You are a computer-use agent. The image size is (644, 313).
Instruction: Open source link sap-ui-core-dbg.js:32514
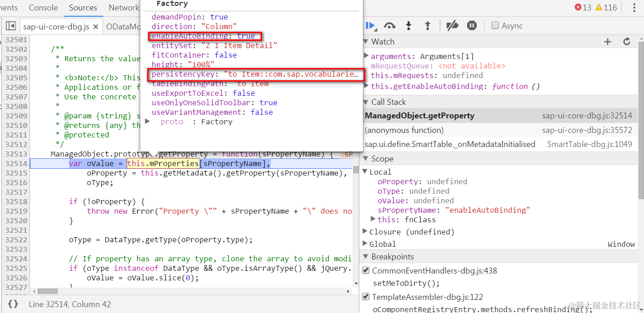pyautogui.click(x=587, y=116)
